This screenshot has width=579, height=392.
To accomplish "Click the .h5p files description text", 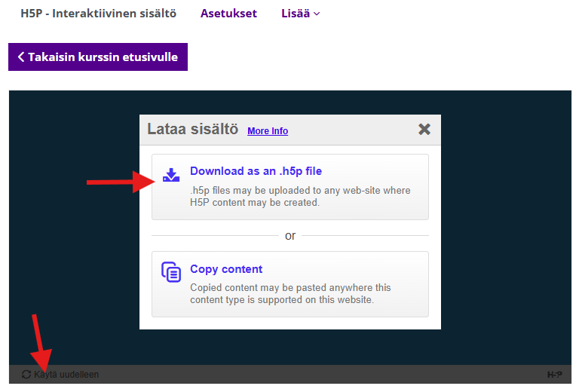I will 300,196.
